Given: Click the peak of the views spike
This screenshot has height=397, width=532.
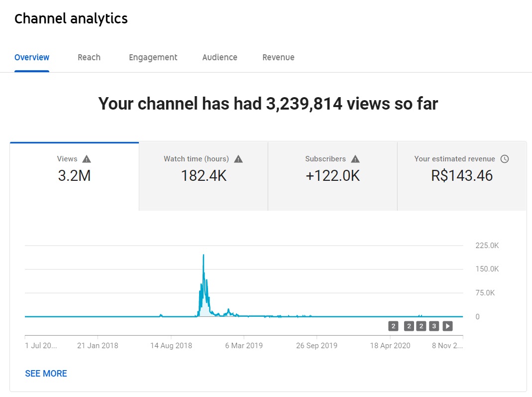Looking at the screenshot, I should click(204, 255).
